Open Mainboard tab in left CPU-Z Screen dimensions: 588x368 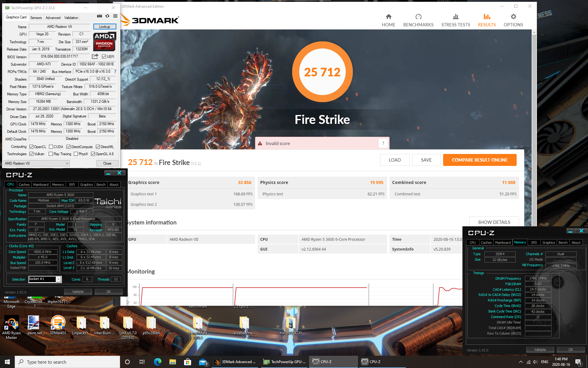coord(41,185)
